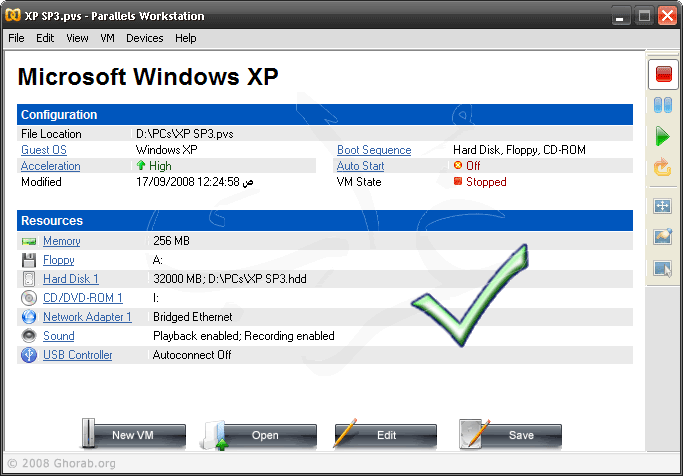
Task: Click the Bridged Ethernet value
Action: tap(193, 317)
